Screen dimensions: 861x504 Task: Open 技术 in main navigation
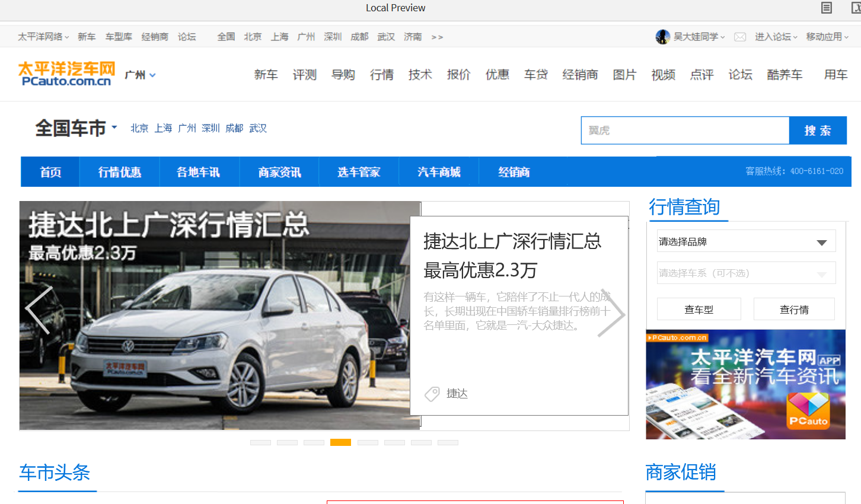[x=420, y=75]
